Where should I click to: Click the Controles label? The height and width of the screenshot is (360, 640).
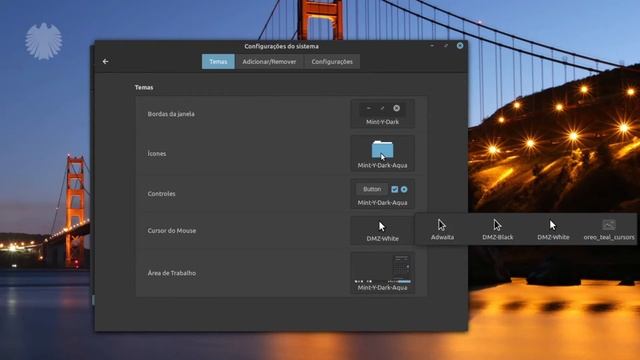tap(161, 194)
